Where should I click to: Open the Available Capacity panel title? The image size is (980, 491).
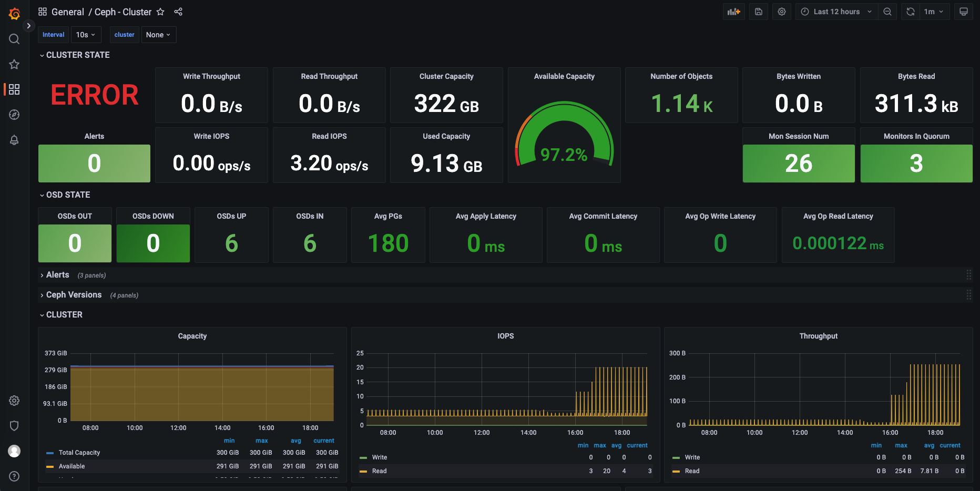pyautogui.click(x=564, y=76)
